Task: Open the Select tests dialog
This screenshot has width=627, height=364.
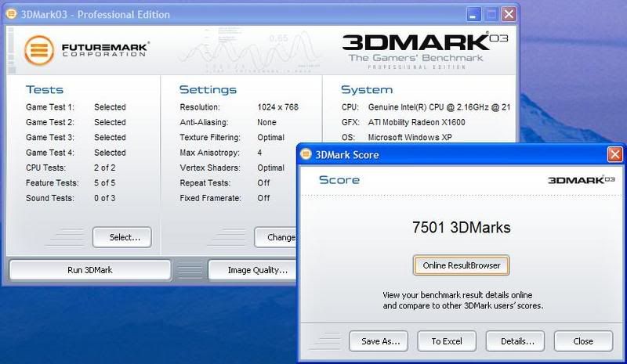Action: point(122,237)
